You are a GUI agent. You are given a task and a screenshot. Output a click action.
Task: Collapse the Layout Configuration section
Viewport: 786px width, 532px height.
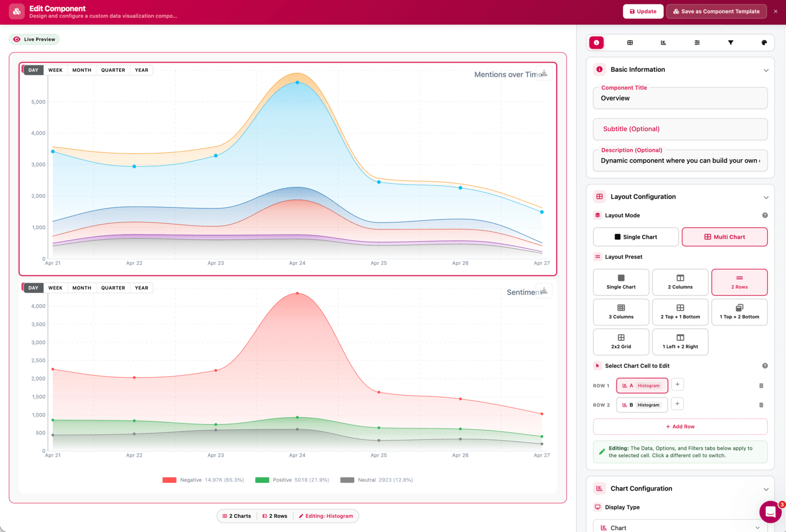pos(766,197)
